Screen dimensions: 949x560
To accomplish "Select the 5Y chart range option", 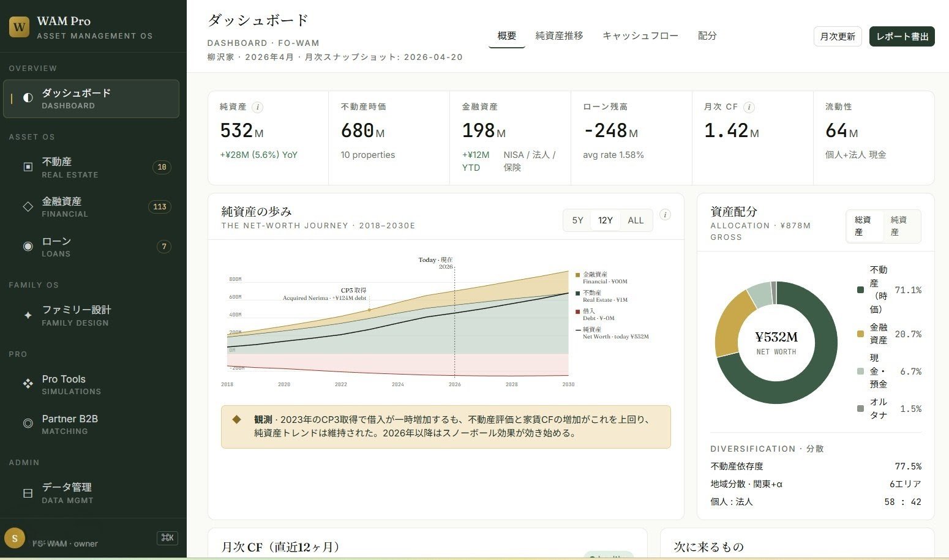I will tap(576, 220).
